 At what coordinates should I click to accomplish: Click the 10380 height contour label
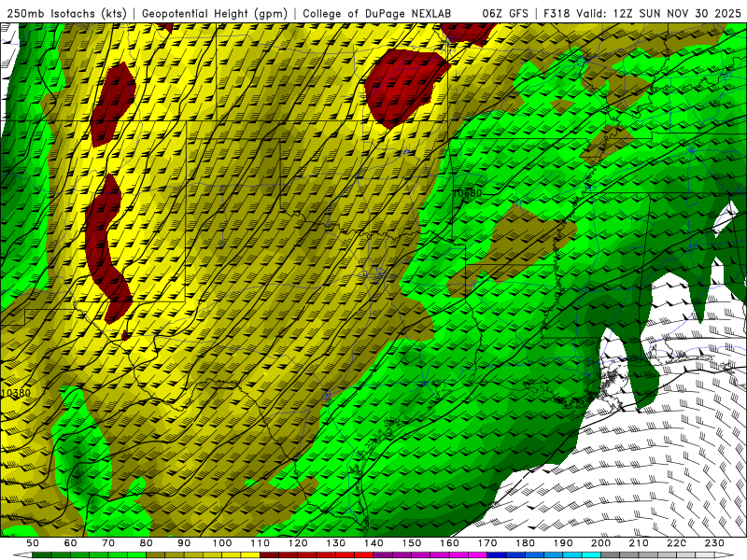[x=16, y=393]
